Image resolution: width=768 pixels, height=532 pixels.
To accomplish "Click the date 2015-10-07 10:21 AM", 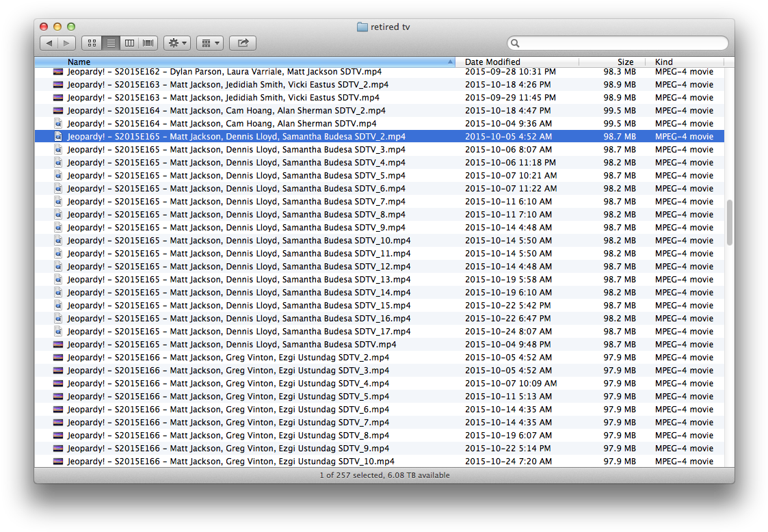I will (511, 175).
